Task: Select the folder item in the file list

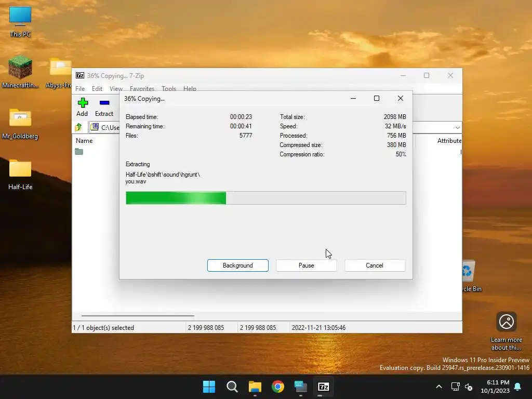Action: pos(79,152)
